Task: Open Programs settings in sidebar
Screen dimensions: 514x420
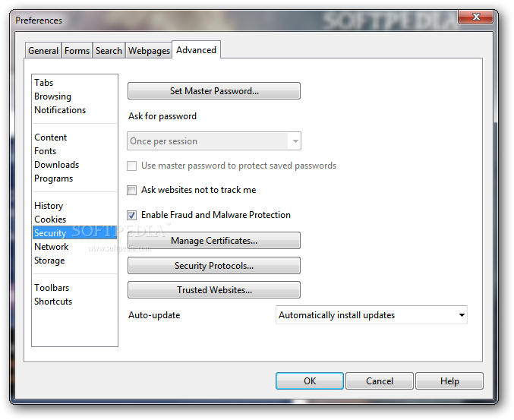Action: [x=74, y=178]
